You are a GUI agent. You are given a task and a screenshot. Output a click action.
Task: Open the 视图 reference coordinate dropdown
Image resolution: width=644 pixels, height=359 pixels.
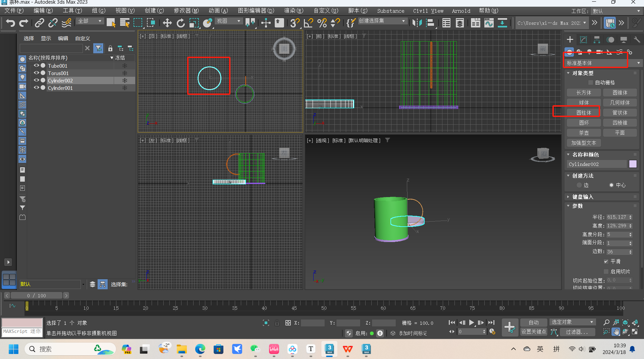click(229, 21)
